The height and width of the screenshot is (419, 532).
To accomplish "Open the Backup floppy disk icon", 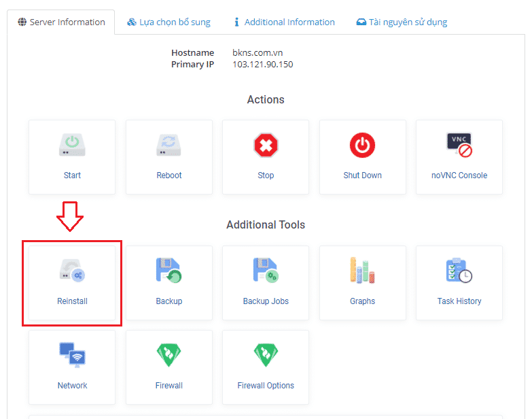I will 169,271.
